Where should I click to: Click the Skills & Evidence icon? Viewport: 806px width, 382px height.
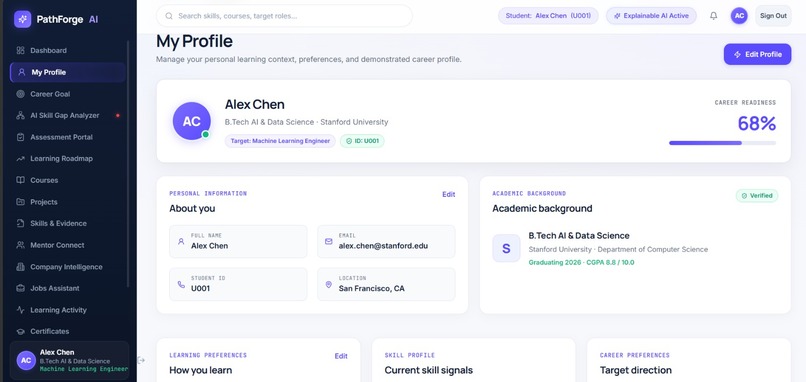point(21,224)
